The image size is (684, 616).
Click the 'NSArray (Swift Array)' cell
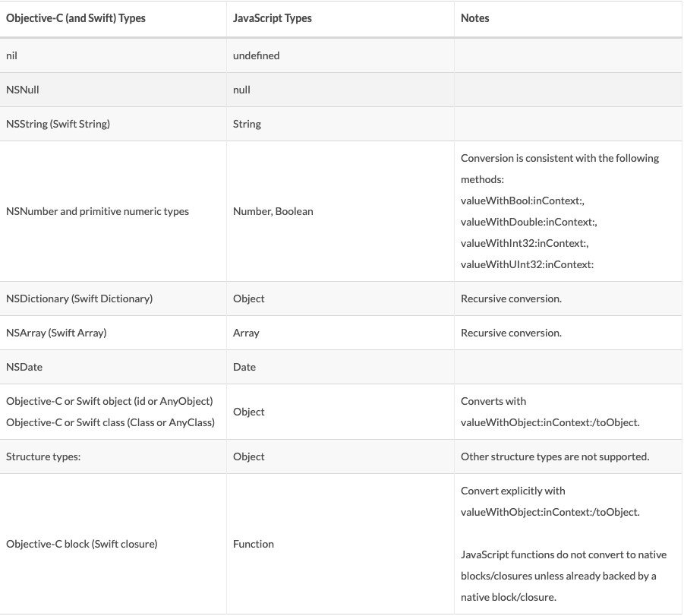click(x=56, y=333)
